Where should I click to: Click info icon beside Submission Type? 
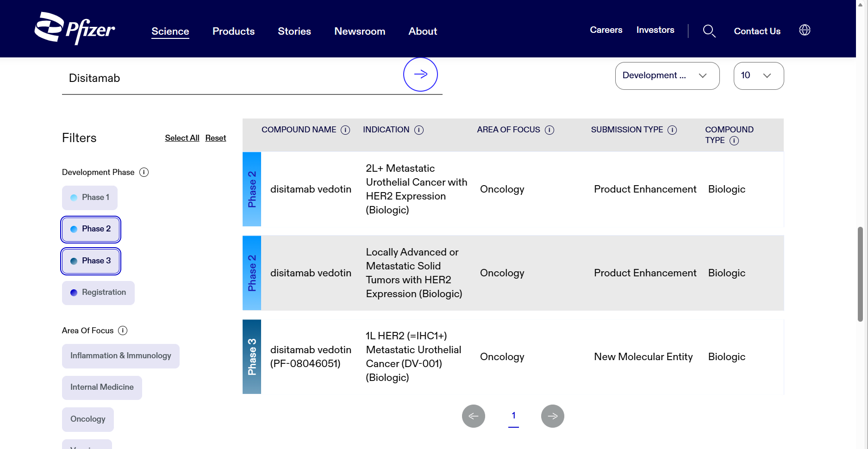[x=672, y=130]
